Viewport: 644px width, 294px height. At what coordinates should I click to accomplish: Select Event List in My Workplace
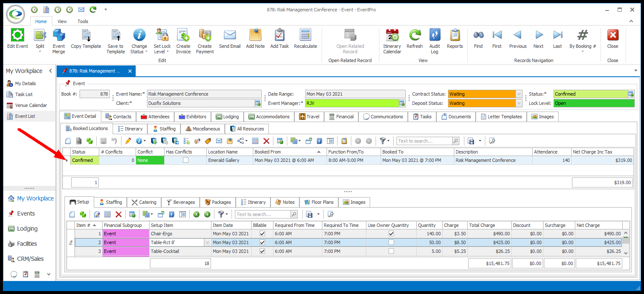pos(29,116)
